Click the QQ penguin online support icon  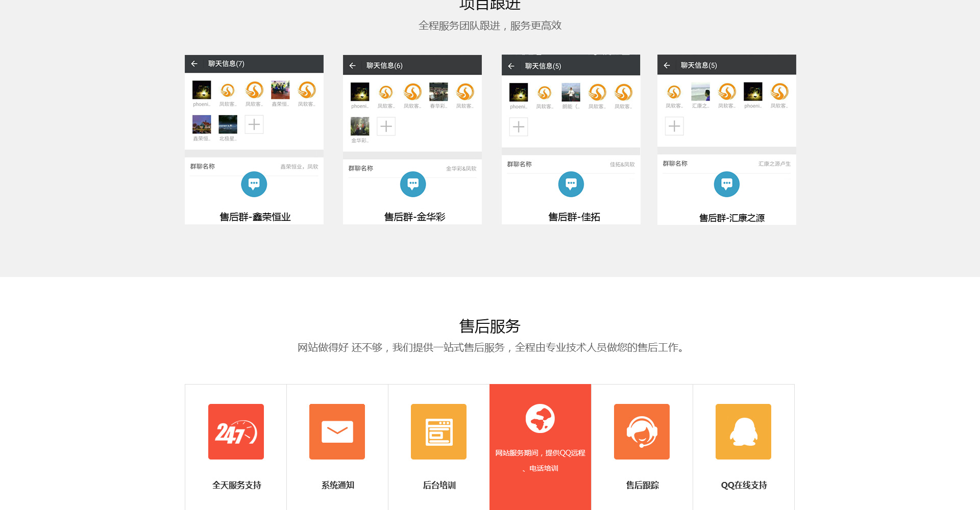click(x=743, y=431)
